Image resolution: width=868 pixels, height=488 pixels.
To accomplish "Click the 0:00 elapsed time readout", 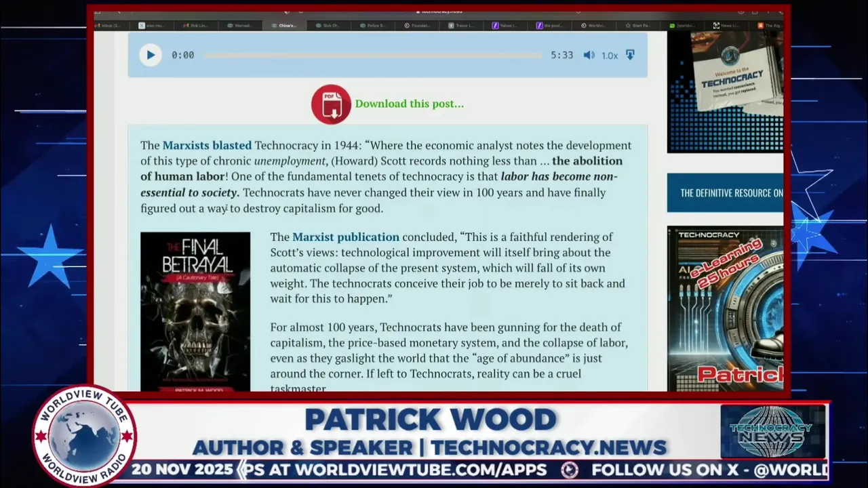I will [182, 55].
